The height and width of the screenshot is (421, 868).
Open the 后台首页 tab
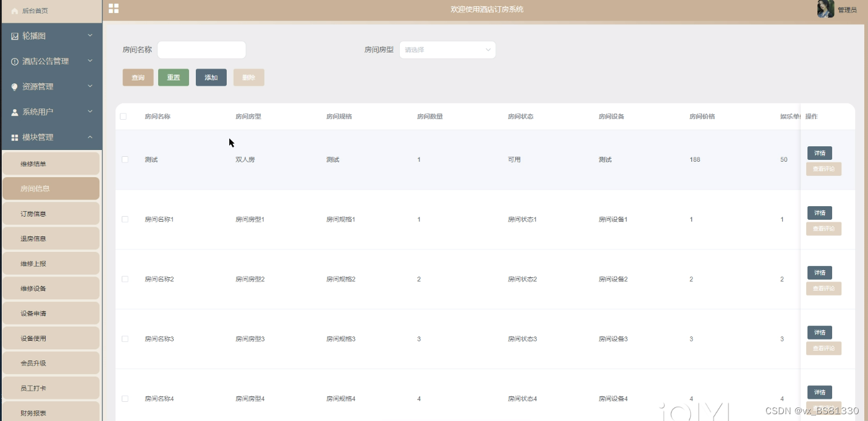(x=51, y=11)
